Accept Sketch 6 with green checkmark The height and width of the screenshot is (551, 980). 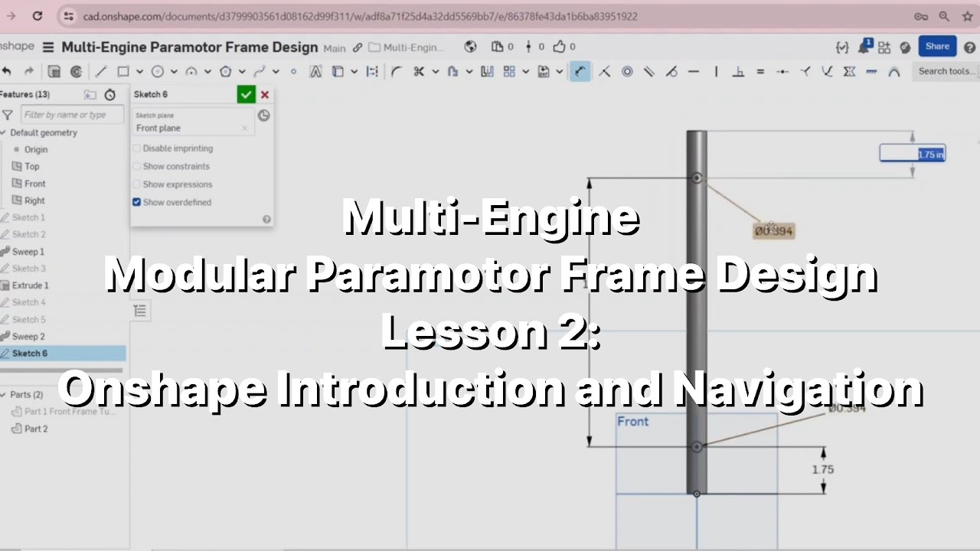[246, 95]
